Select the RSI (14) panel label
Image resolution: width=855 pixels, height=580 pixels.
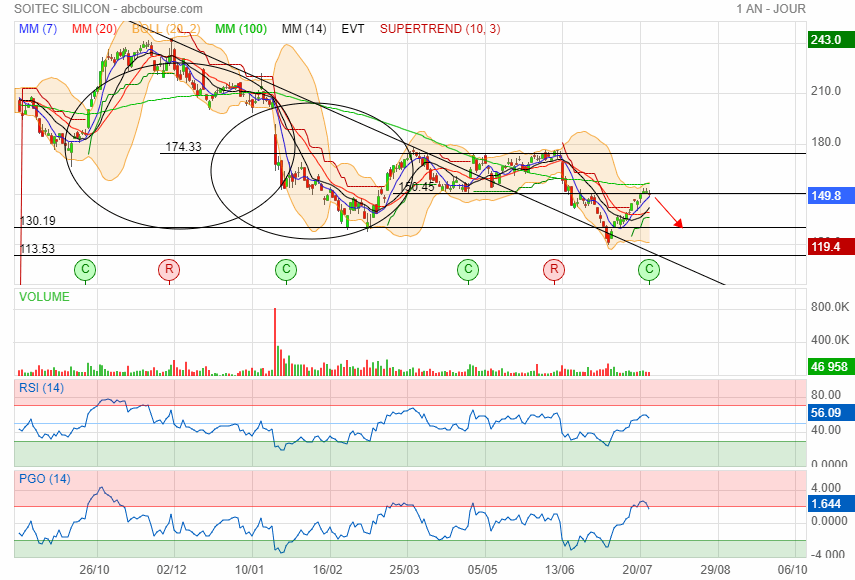point(41,387)
